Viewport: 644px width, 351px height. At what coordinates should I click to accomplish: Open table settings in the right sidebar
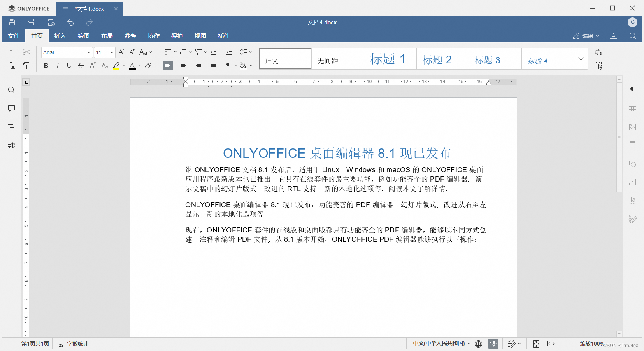pyautogui.click(x=633, y=108)
